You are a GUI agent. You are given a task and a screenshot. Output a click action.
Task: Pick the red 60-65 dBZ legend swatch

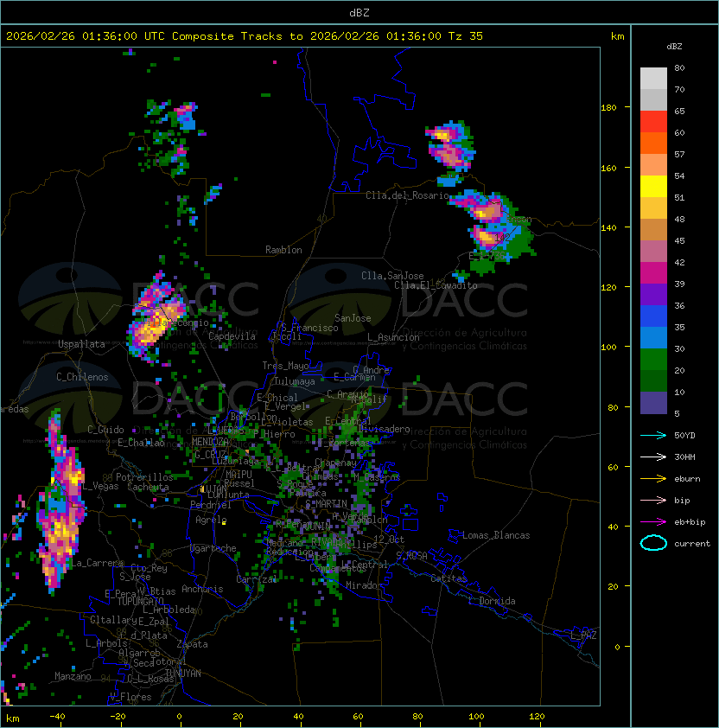(x=653, y=122)
